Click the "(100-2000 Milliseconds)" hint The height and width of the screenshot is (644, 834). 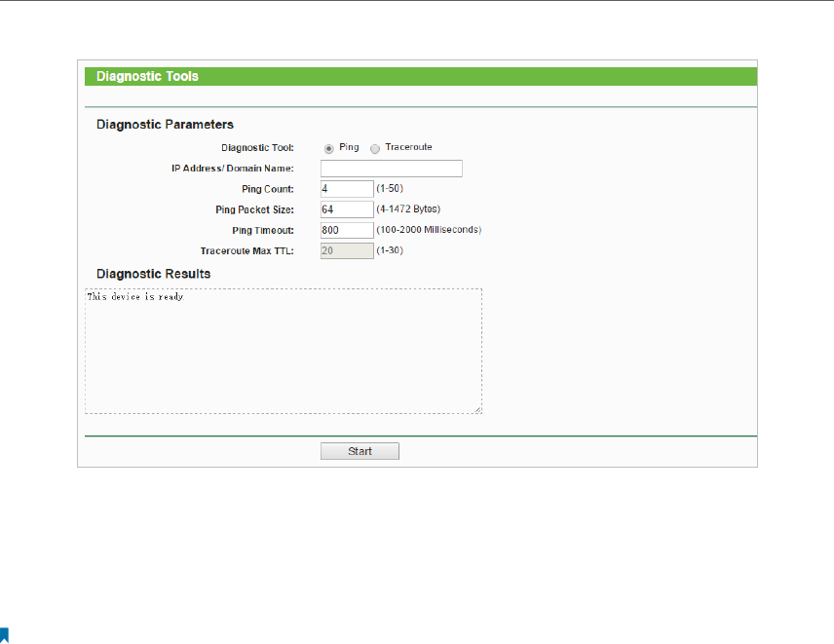pos(429,230)
